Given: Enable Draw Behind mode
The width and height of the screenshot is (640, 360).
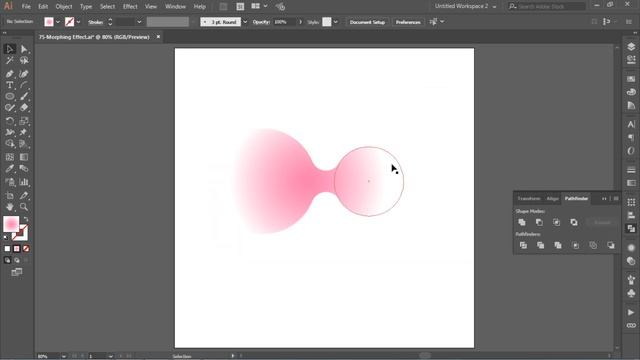Looking at the screenshot, I should pos(17,260).
